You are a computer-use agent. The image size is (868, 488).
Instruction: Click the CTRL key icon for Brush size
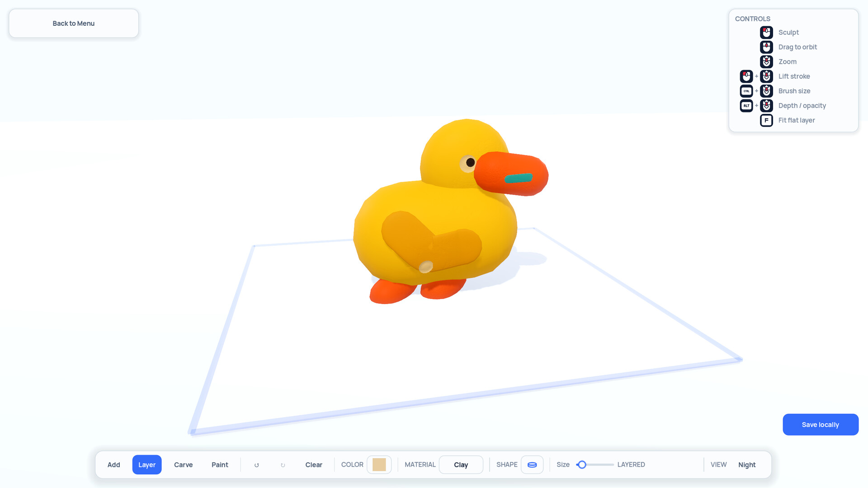coord(746,91)
